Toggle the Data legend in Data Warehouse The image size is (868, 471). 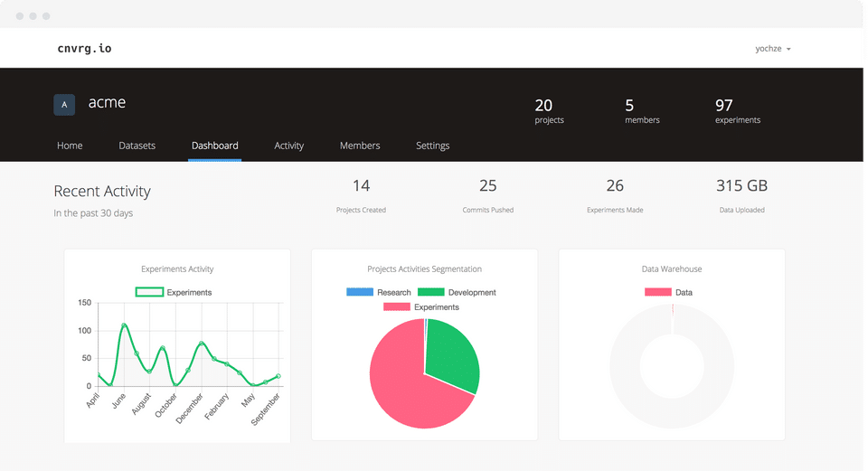(669, 292)
